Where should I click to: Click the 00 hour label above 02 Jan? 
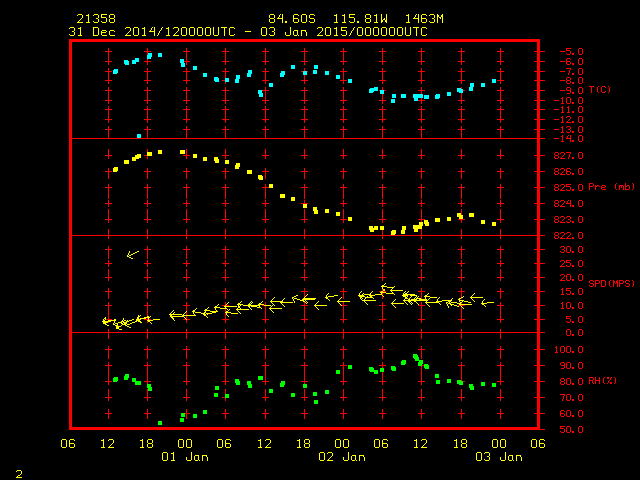(x=342, y=444)
